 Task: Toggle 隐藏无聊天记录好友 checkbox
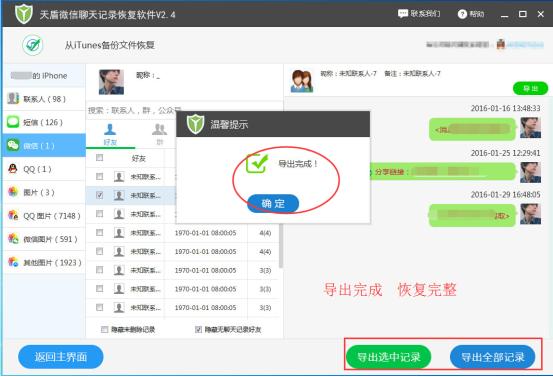198,329
